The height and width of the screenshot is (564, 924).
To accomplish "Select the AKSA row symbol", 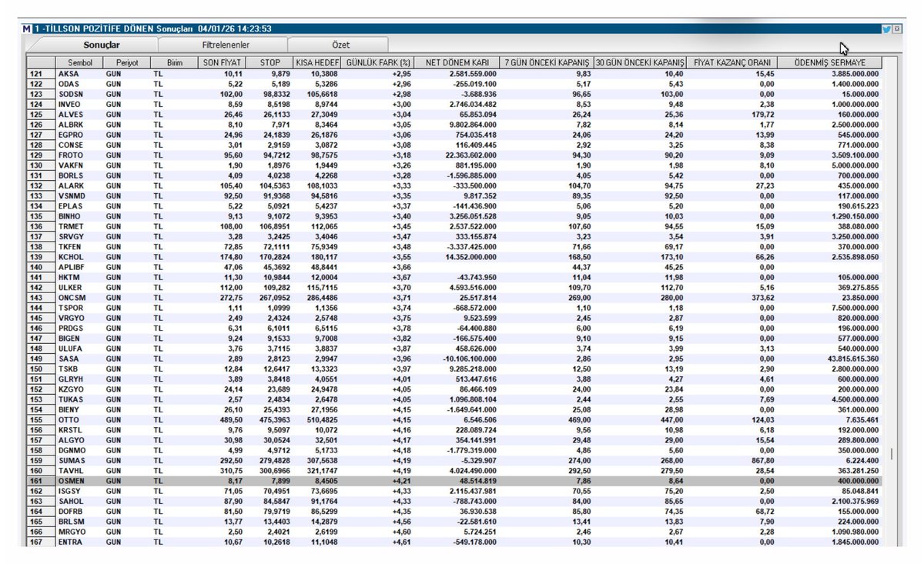I will (68, 73).
